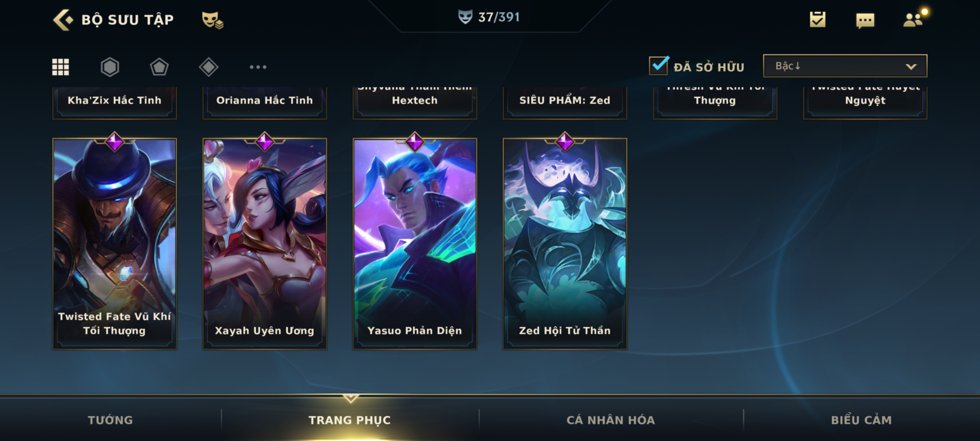Viewport: 980px width, 441px height.
Task: Switch to the Cá Nhân Hóa tab
Action: tap(611, 420)
